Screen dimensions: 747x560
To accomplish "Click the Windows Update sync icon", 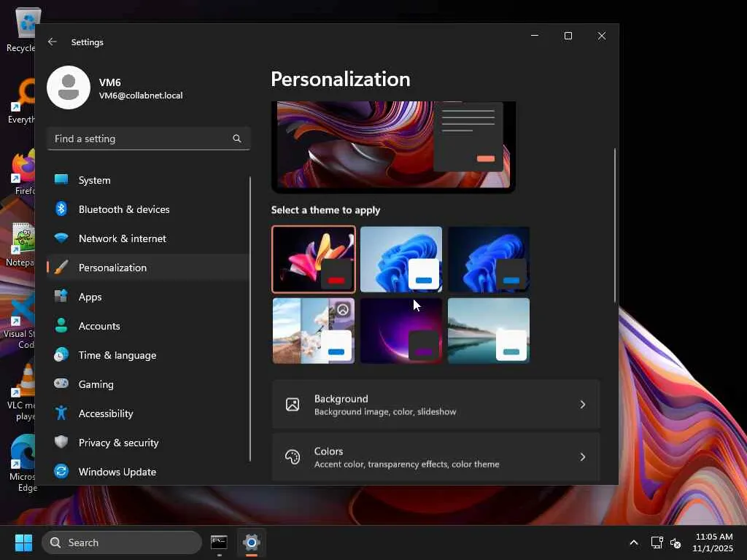I will pos(61,472).
